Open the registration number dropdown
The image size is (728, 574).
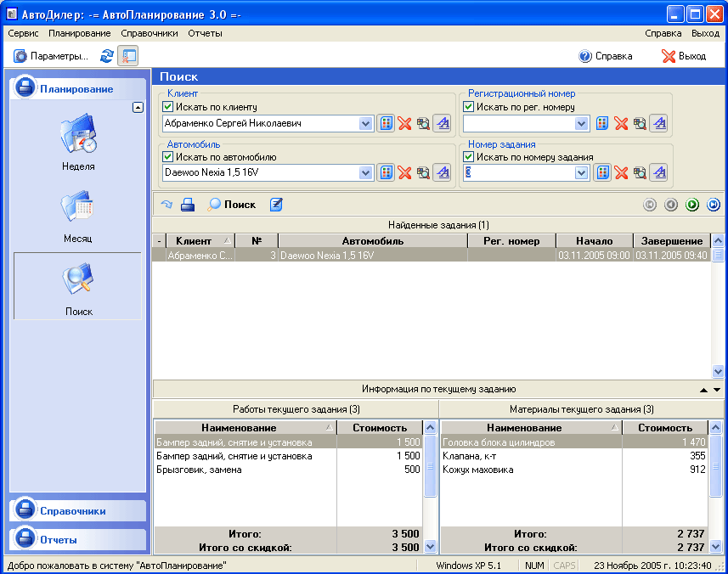click(582, 124)
